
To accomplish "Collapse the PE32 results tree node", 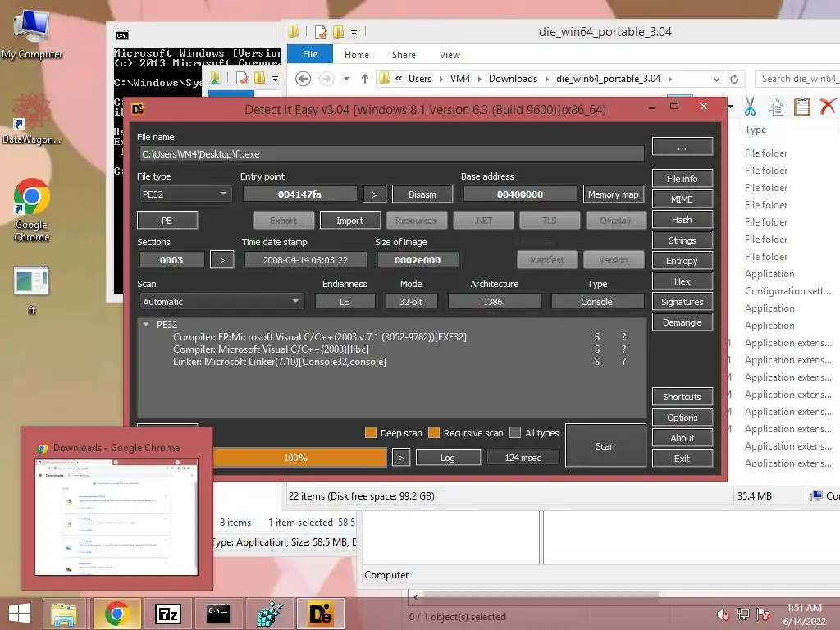I will pos(146,324).
